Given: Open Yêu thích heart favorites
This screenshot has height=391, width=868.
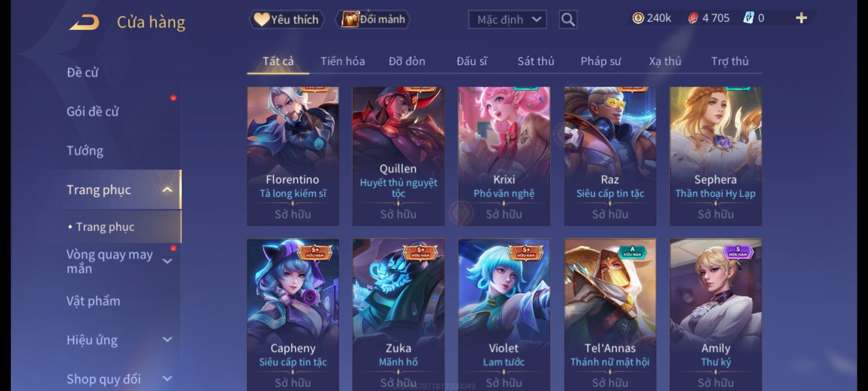Looking at the screenshot, I should [286, 19].
